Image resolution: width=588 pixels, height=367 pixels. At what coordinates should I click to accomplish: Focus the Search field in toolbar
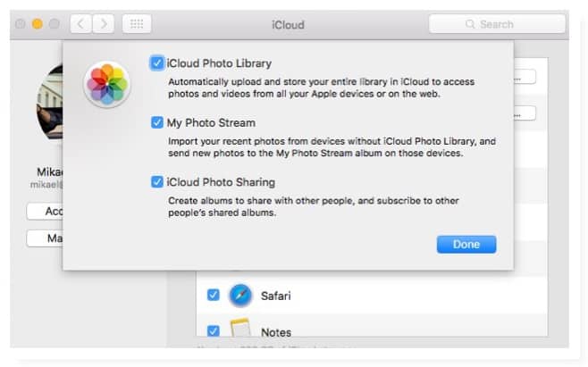click(x=497, y=24)
